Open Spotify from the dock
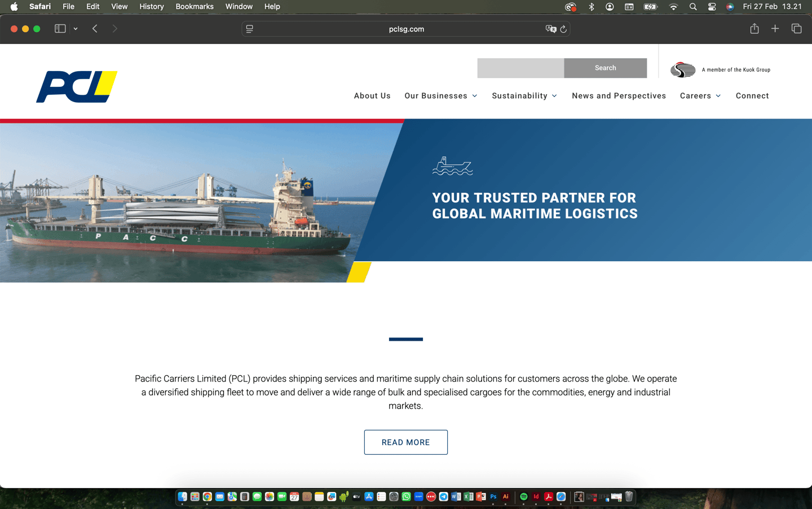 coord(524,497)
